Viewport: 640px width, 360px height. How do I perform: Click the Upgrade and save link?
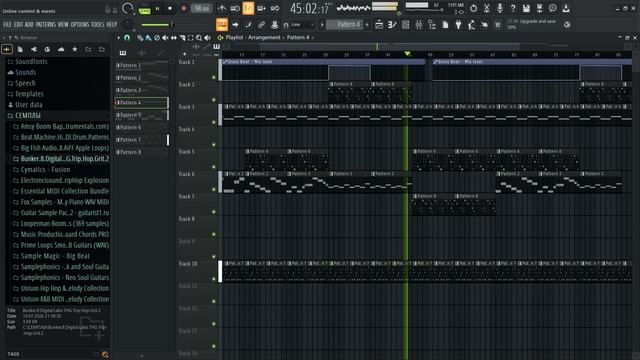pyautogui.click(x=537, y=21)
